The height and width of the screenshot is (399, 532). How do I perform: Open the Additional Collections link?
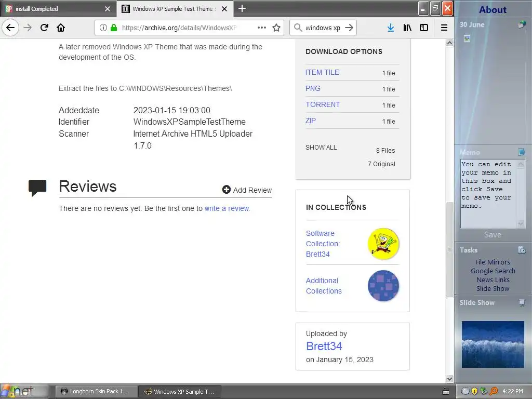324,286
